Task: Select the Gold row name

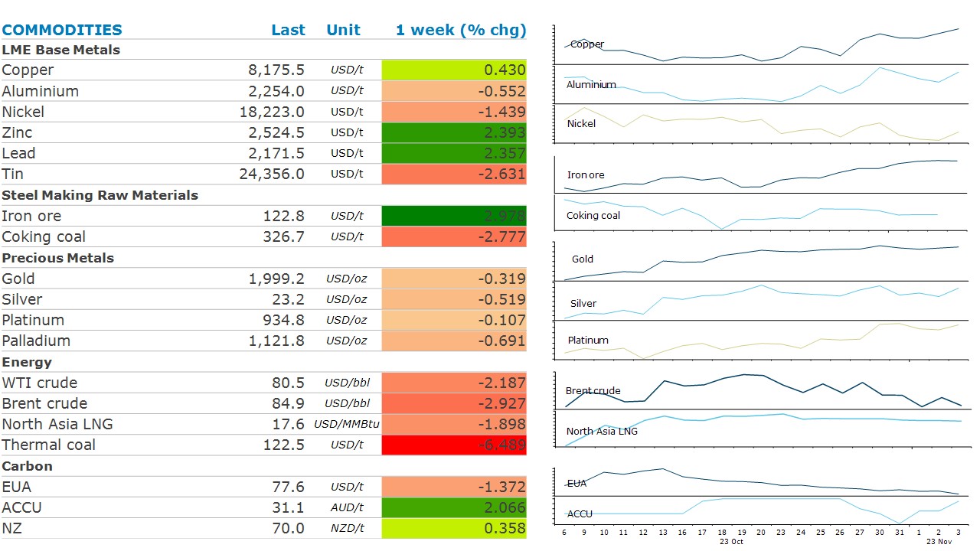Action: [x=18, y=279]
